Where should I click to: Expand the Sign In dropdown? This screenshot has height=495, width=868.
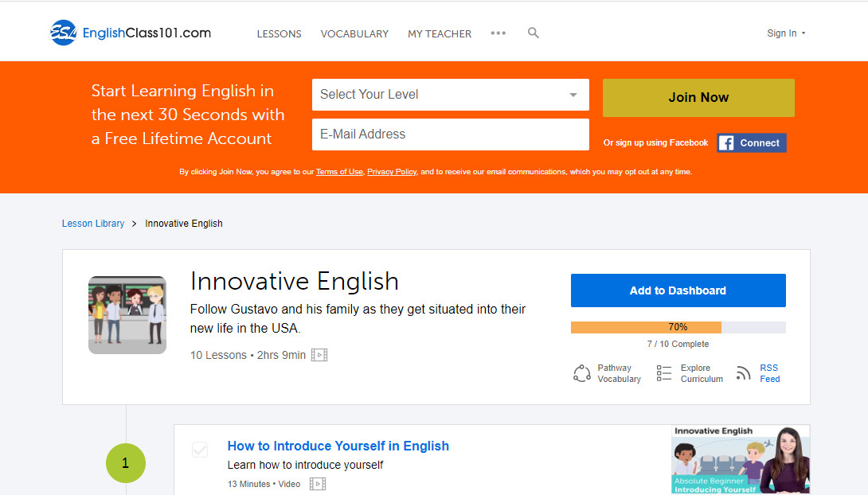point(786,33)
